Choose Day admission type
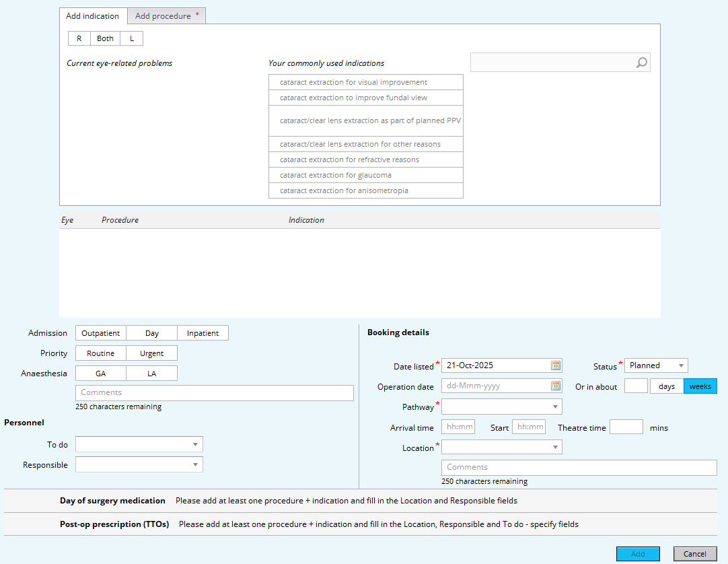 (152, 333)
